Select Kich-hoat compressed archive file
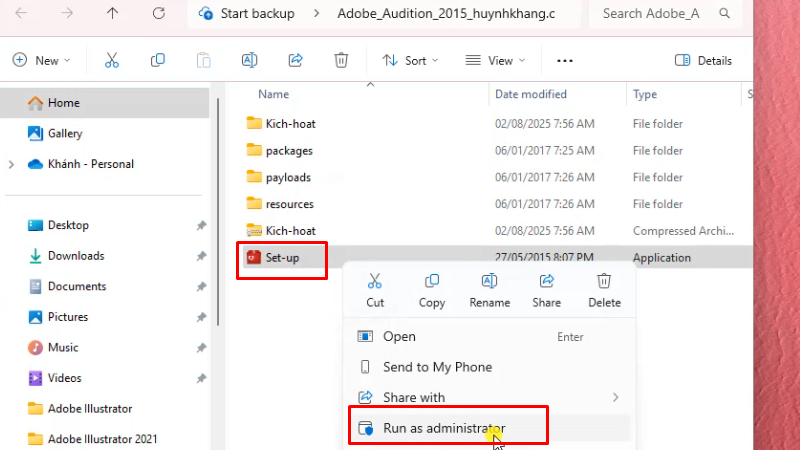Viewport: 800px width, 450px height. tap(290, 231)
